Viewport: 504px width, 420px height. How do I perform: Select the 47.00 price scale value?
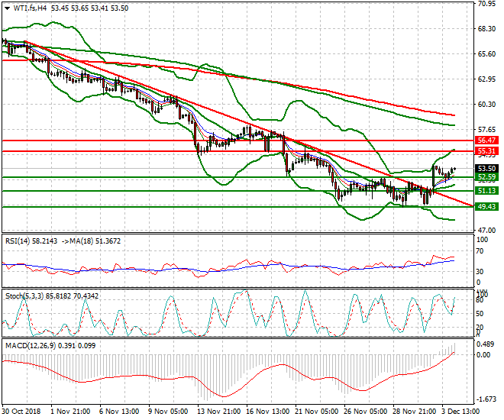pyautogui.click(x=486, y=231)
